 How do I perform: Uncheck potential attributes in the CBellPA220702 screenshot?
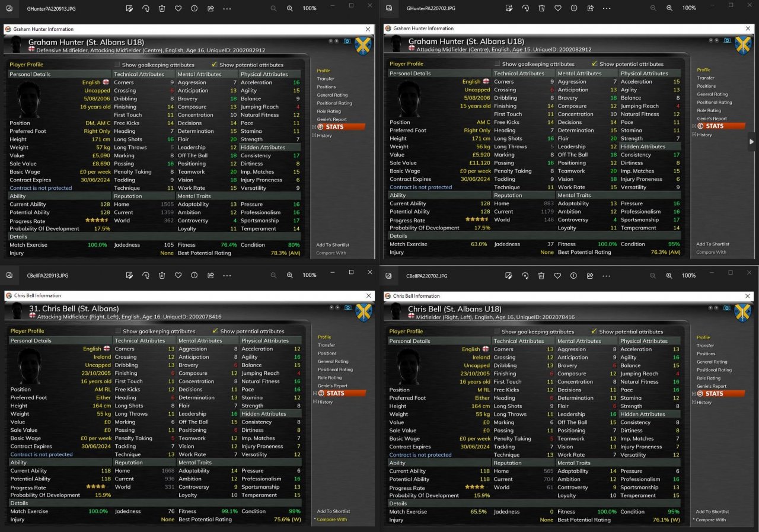594,332
